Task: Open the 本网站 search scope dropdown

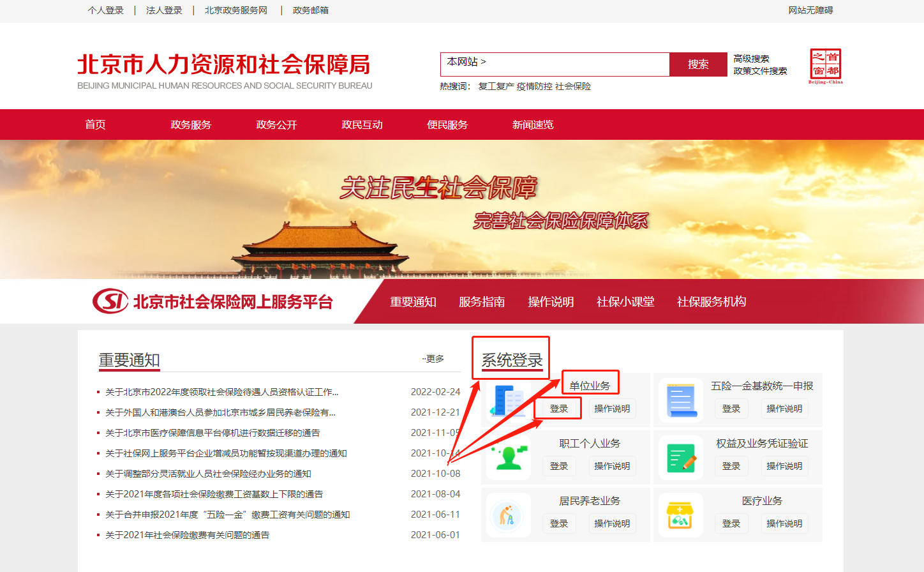Action: tap(466, 62)
